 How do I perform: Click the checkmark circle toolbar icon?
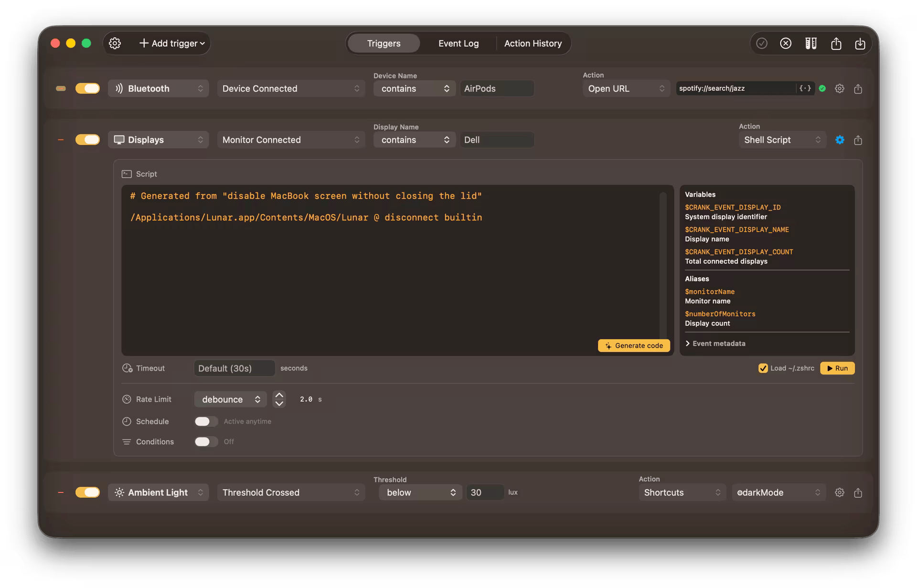click(762, 43)
